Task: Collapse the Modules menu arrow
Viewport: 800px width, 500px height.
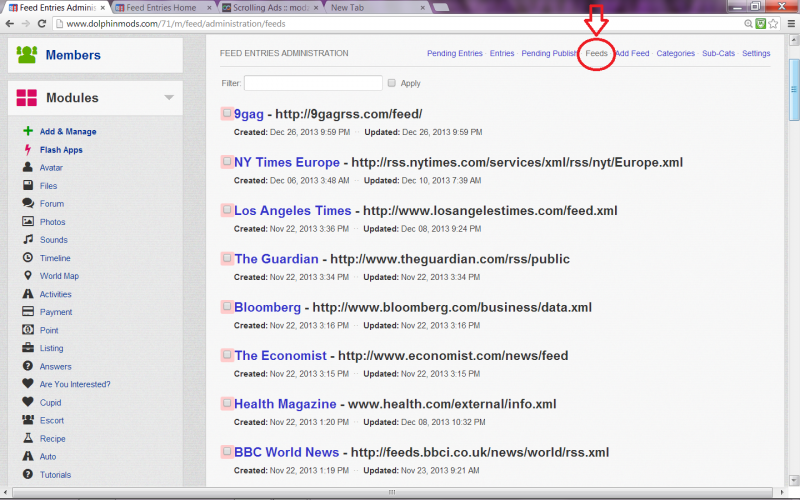Action: click(x=169, y=97)
